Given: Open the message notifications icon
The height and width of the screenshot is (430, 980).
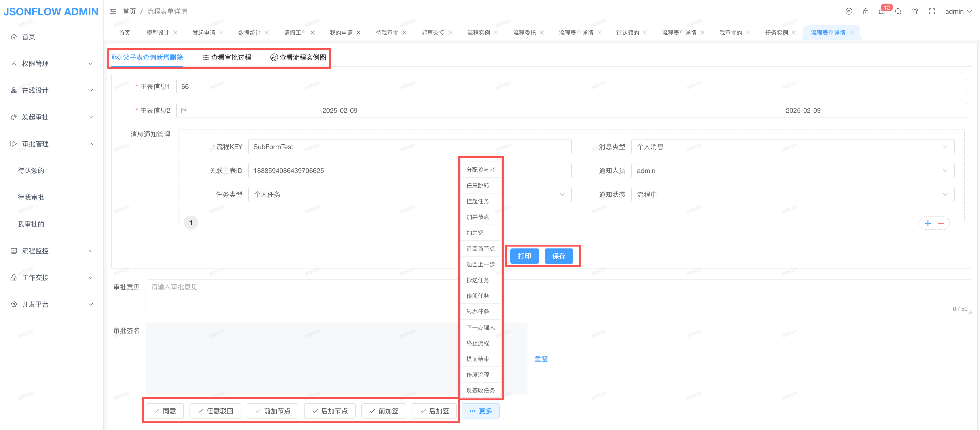Looking at the screenshot, I should point(881,11).
